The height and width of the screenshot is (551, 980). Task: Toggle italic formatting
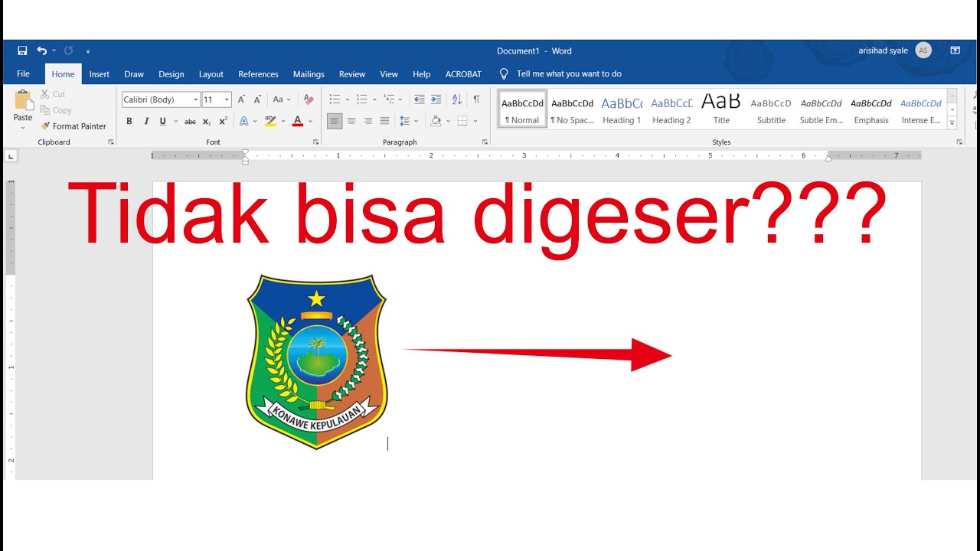[146, 121]
